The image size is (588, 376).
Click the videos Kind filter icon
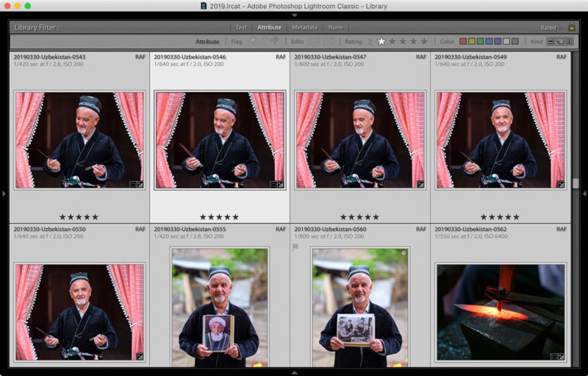(x=569, y=42)
